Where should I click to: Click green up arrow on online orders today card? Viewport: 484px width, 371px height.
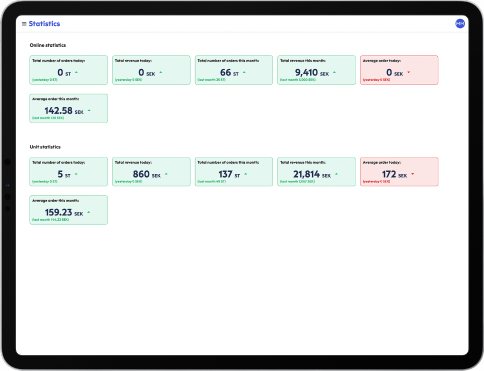(x=76, y=72)
